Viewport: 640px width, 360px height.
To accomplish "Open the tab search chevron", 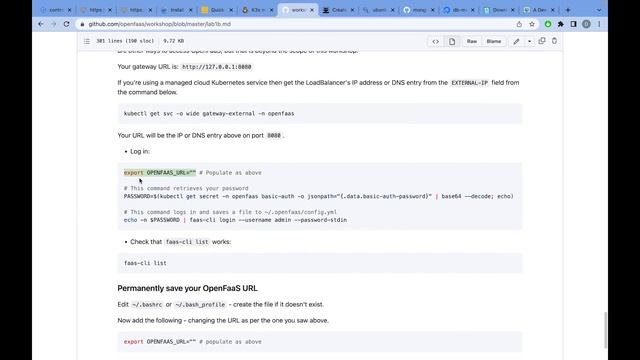I will (x=599, y=10).
